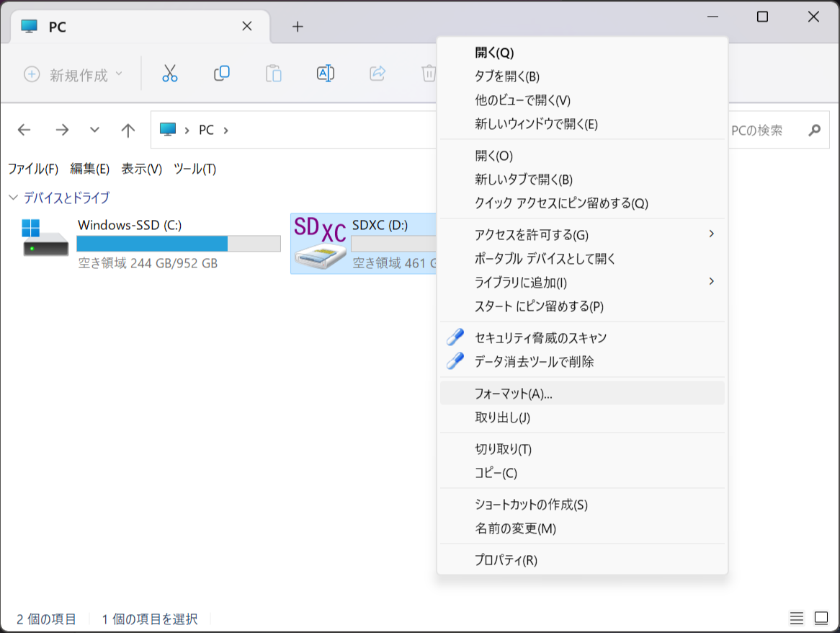
Task: Click the Back navigation arrow
Action: tap(24, 130)
